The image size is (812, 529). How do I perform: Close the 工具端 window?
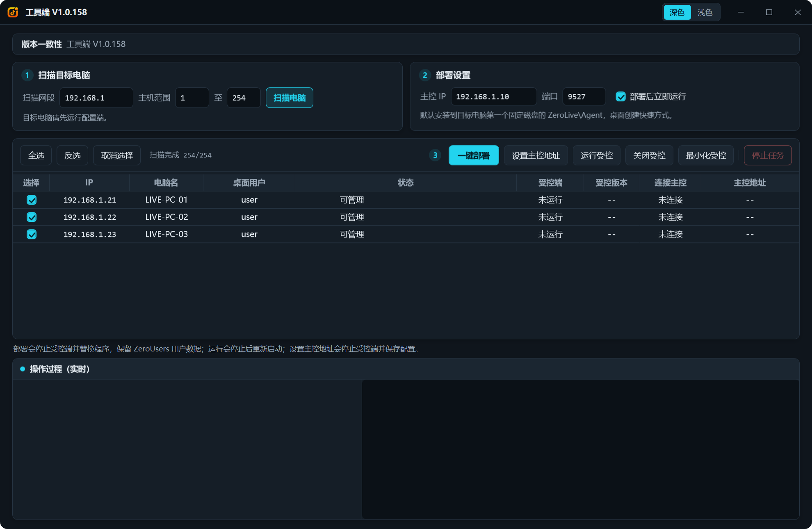[x=798, y=12]
